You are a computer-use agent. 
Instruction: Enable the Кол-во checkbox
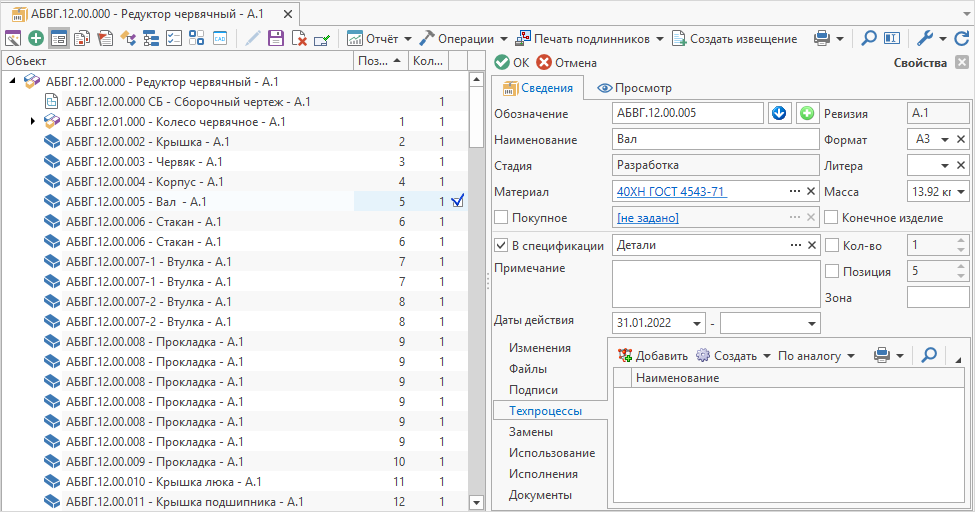pos(831,245)
